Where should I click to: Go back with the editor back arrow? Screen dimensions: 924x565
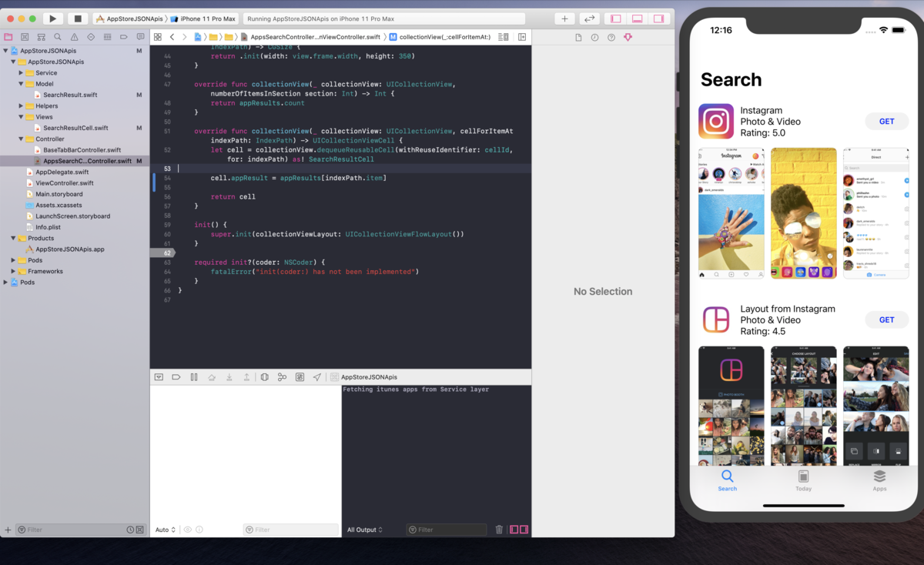(172, 37)
